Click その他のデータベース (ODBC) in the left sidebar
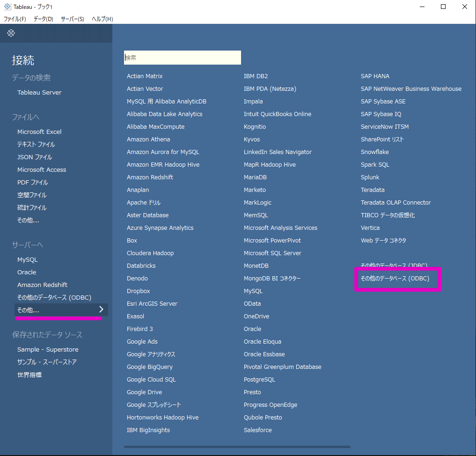476x456 pixels. coord(54,297)
